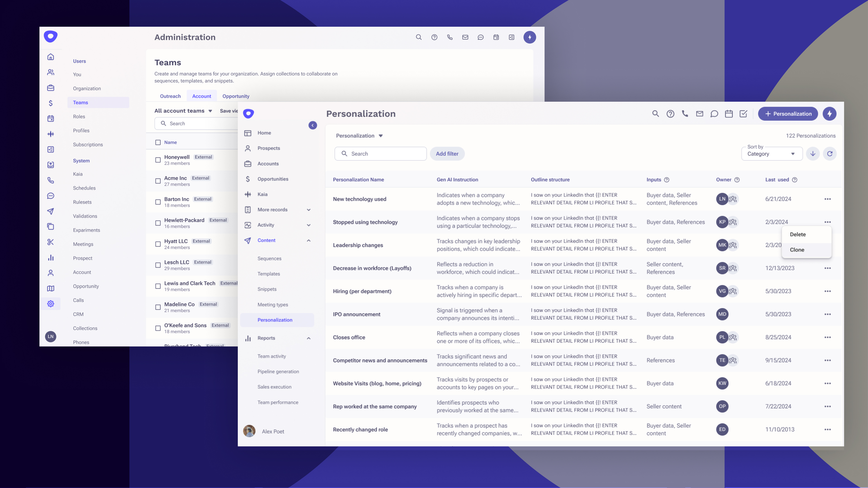Switch to Outreach tab in Teams
868x488 pixels.
170,96
